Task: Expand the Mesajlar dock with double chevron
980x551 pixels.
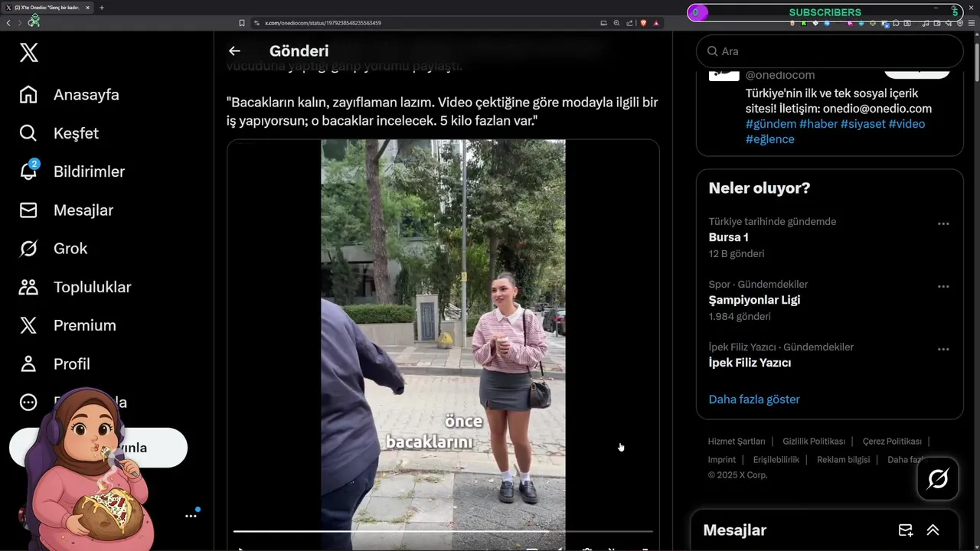Action: [x=933, y=530]
